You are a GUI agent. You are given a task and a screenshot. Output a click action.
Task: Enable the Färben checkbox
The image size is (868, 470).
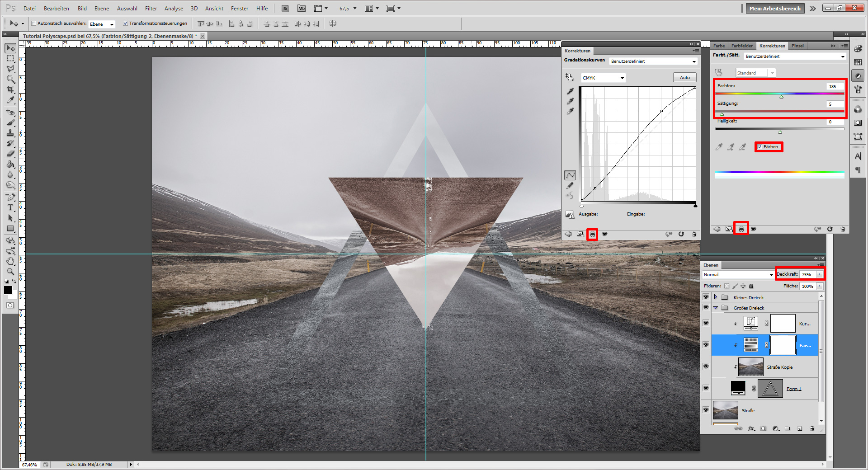point(760,147)
